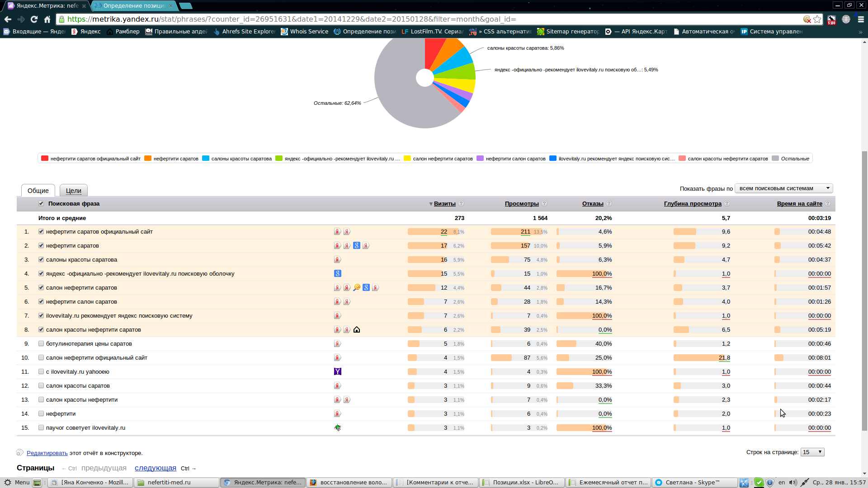Click red legend swatch нефертити саратов официальный сайт

point(45,158)
